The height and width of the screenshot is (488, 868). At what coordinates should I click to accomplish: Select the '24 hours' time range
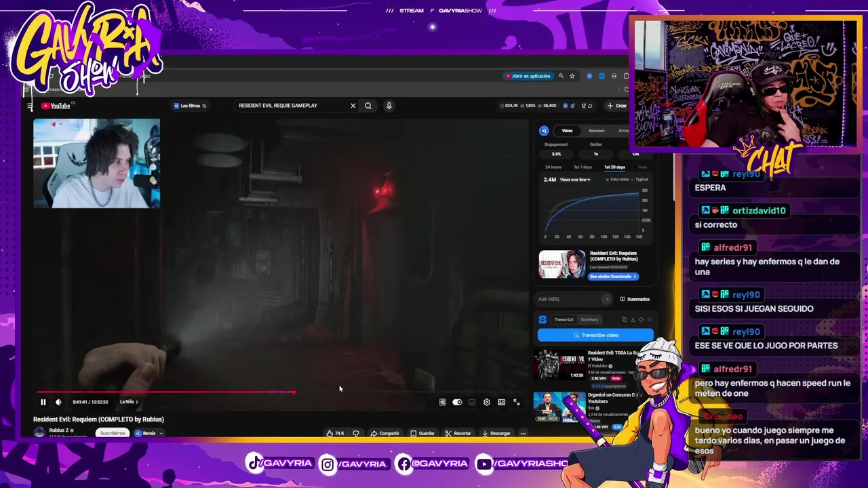click(x=553, y=167)
